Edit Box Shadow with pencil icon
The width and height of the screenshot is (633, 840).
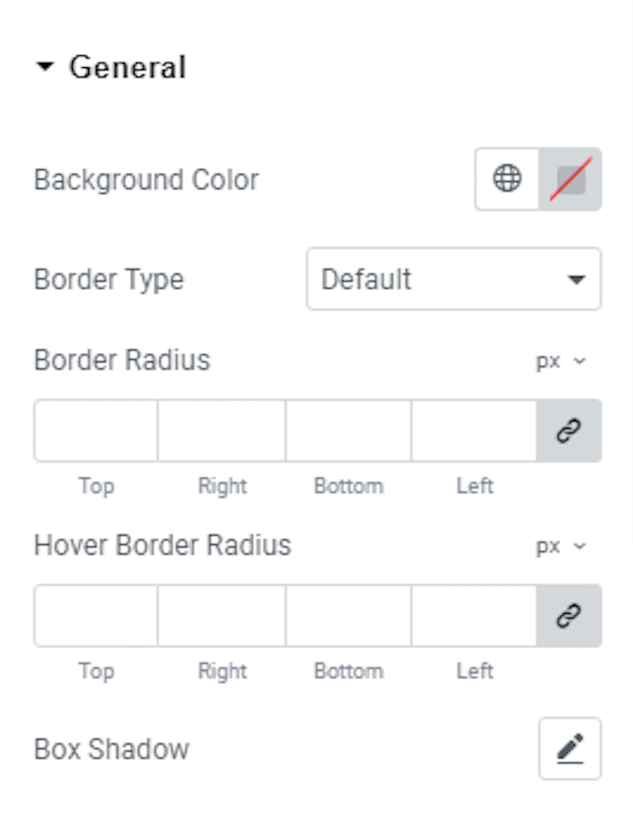[x=570, y=748]
